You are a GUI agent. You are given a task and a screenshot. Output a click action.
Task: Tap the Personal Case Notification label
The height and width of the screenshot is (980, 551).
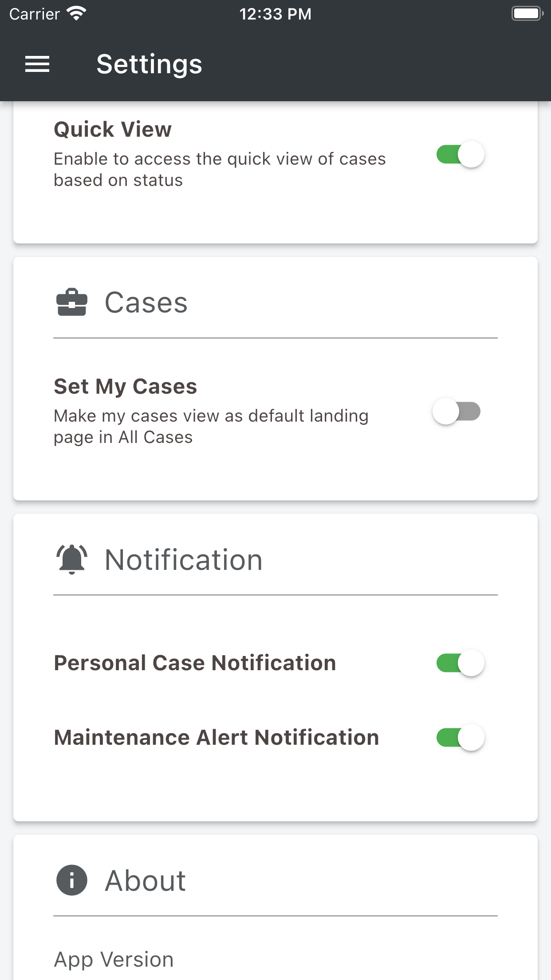point(195,663)
